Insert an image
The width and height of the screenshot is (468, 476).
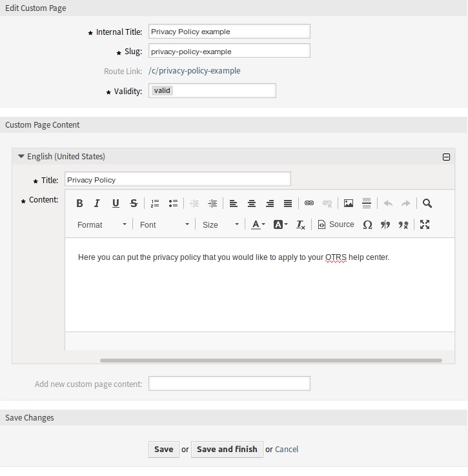pos(349,203)
